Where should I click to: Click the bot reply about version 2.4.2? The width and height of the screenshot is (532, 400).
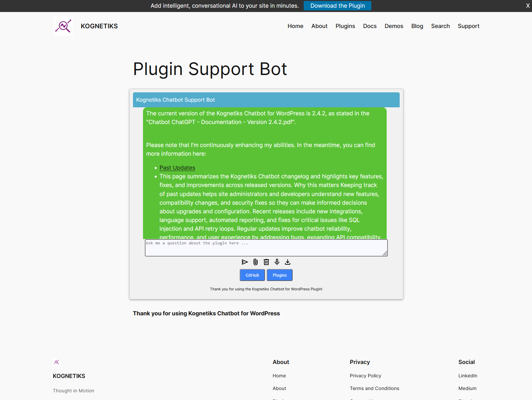[x=265, y=173]
